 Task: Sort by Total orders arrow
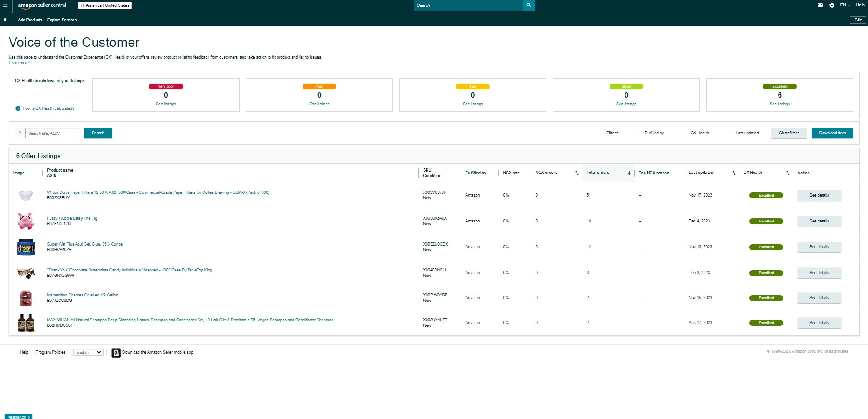coord(629,173)
